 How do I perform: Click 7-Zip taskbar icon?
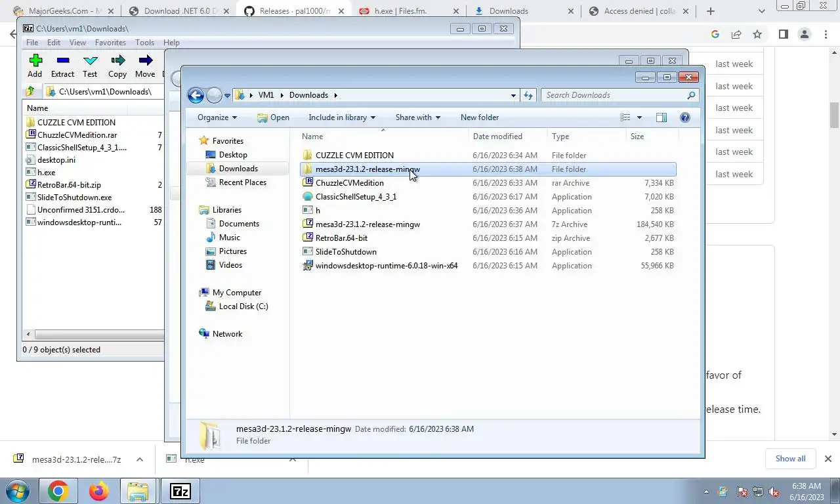[180, 491]
